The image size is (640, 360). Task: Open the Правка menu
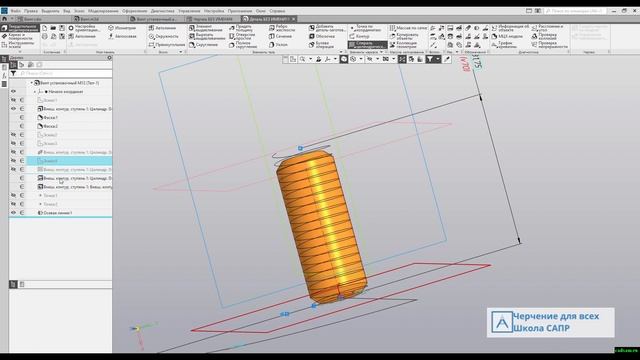point(31,11)
